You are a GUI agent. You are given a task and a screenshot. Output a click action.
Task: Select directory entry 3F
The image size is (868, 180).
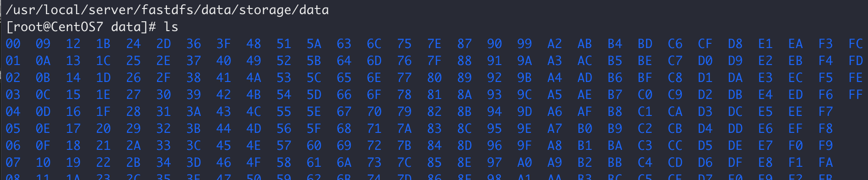(x=224, y=44)
